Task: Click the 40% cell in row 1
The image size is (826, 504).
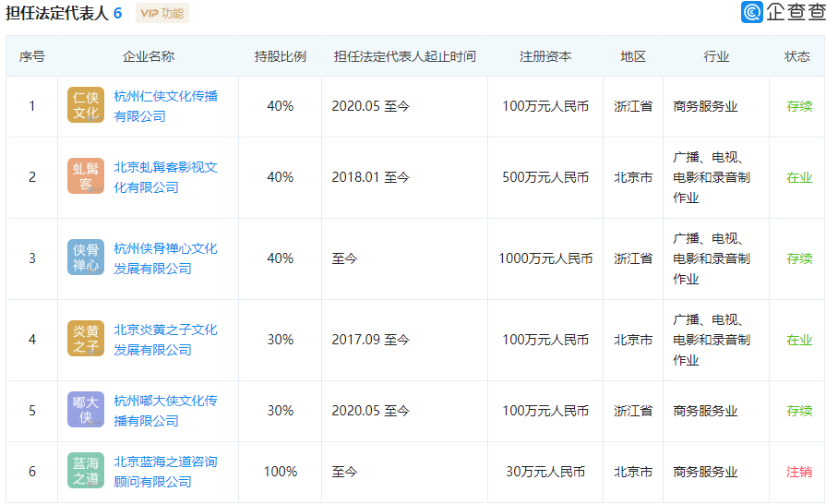Action: point(281,106)
